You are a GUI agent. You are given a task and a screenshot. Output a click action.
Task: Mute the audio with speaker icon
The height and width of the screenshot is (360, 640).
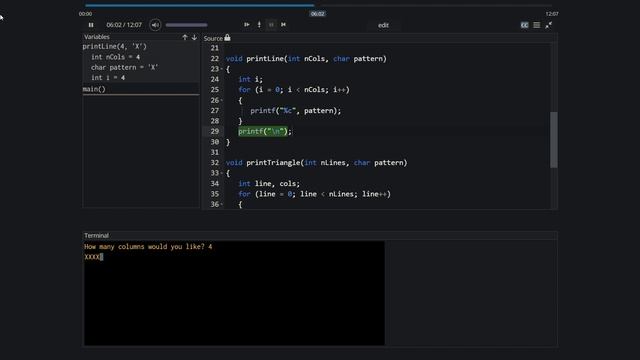[x=155, y=25]
